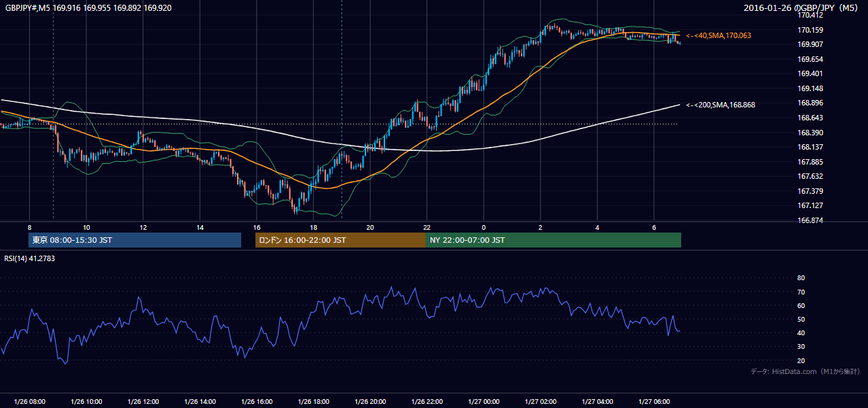
Task: Click the 1/26 22:00 time label
Action: pyautogui.click(x=427, y=401)
